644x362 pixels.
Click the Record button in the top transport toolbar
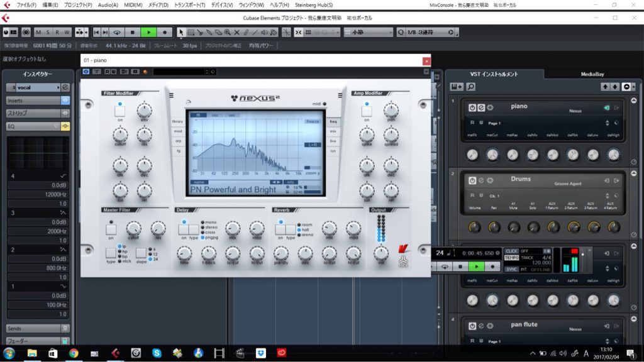[x=165, y=32]
